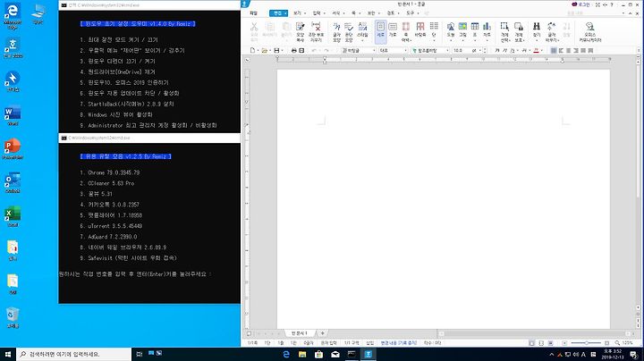The height and width of the screenshot is (361, 644).
Task: Click the Shapes (도형) icon in ribbon
Action: click(451, 30)
